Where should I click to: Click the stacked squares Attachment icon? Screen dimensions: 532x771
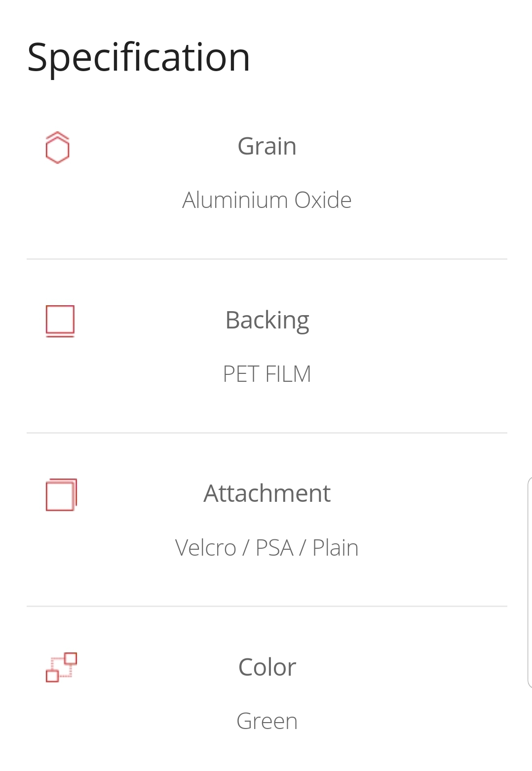pyautogui.click(x=61, y=494)
